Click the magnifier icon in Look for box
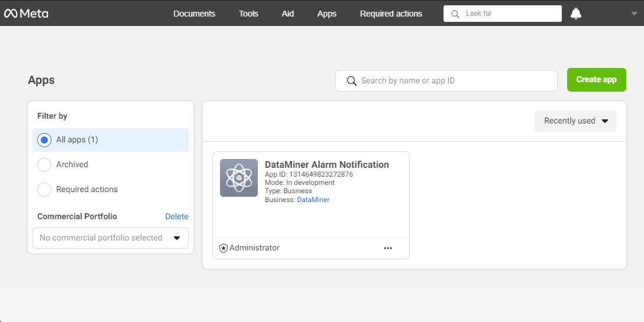Viewport: 644px width, 322px height. 455,14
